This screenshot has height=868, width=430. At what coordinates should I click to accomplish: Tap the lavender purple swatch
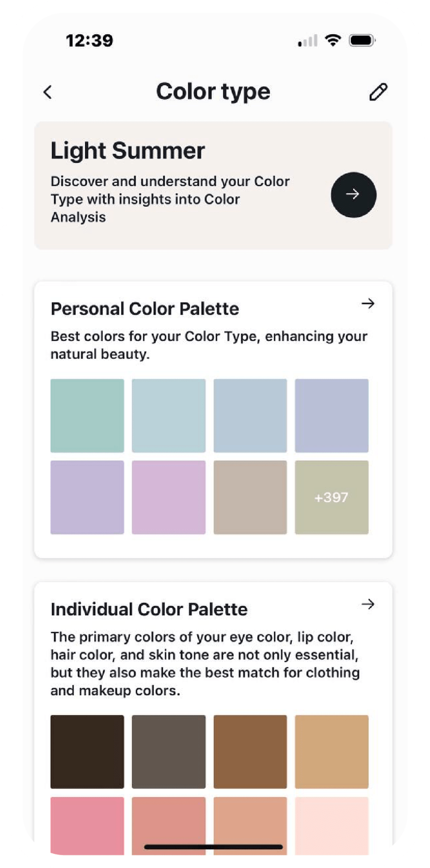87,498
